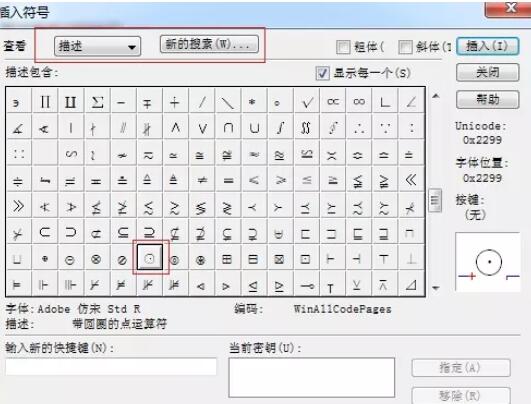This screenshot has width=531, height=404.
Task: Pick the square root symbol √
Action: 307,101
